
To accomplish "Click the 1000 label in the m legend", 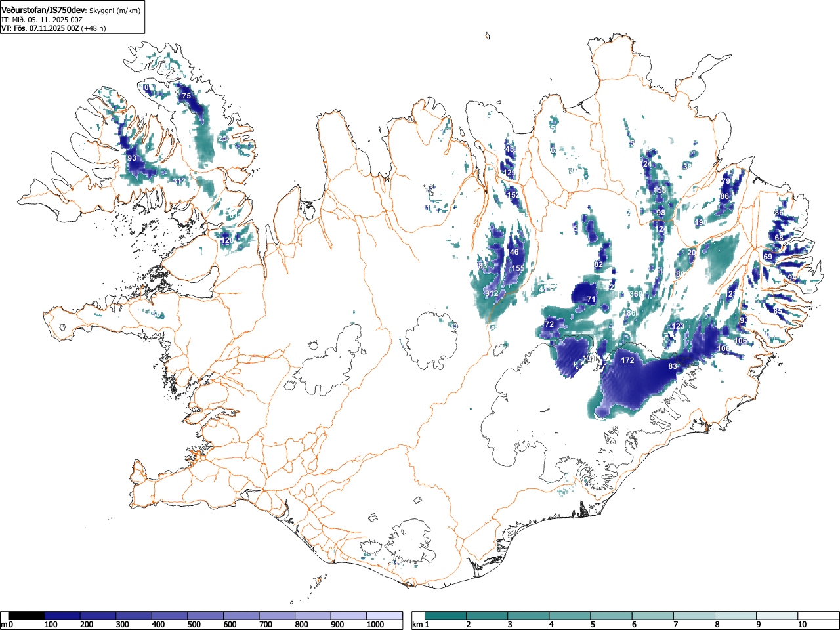I will (375, 625).
